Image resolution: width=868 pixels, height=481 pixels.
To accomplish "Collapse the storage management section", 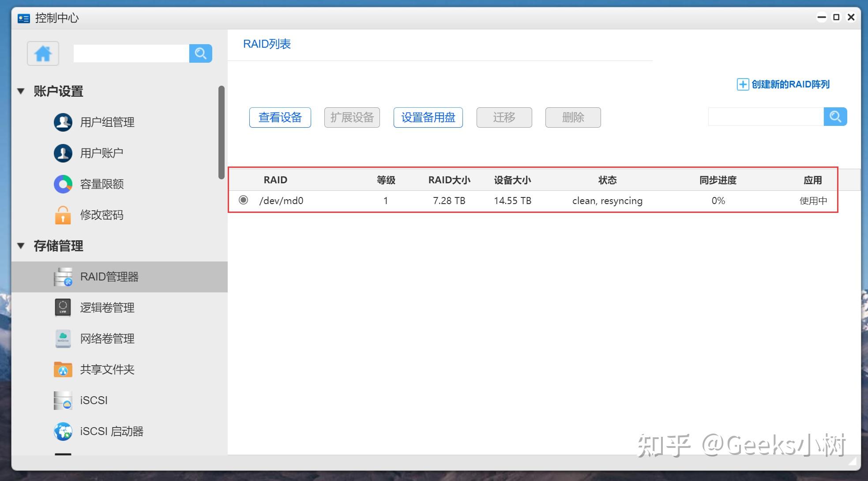I will [x=21, y=246].
